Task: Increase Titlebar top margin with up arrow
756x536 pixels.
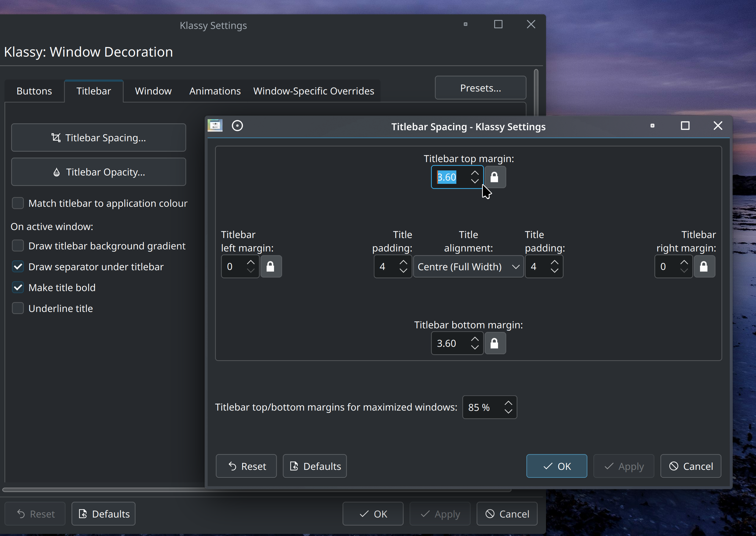Action: point(475,173)
